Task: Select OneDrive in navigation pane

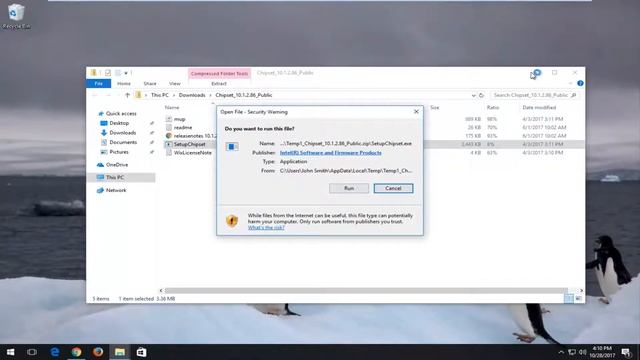Action: point(117,165)
